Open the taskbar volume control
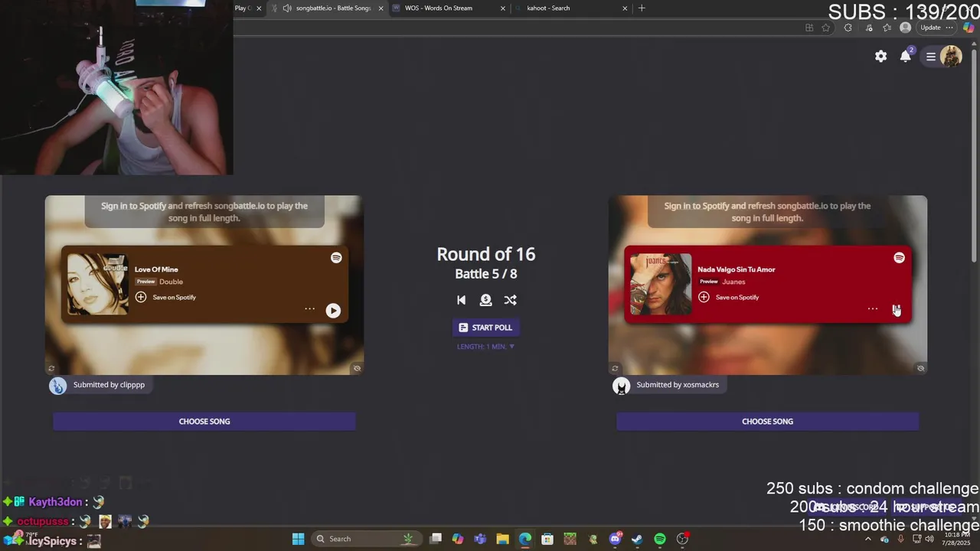 [929, 539]
